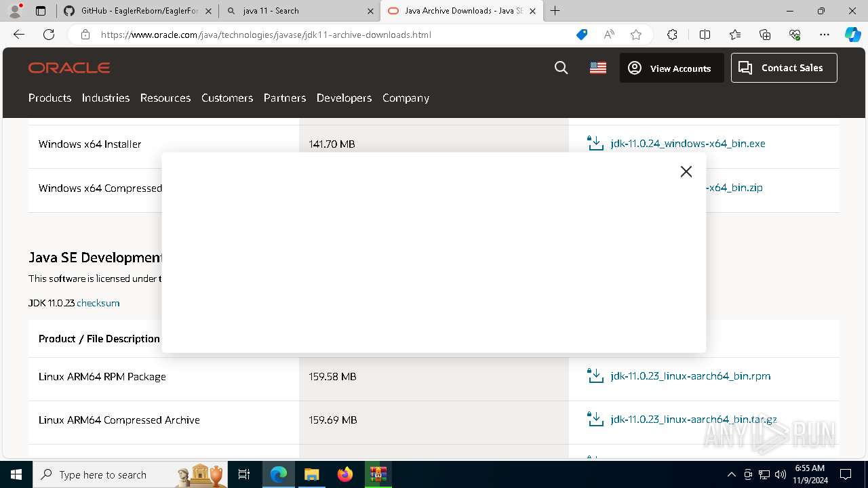868x488 pixels.
Task: Show hidden system tray icons
Action: pos(731,474)
